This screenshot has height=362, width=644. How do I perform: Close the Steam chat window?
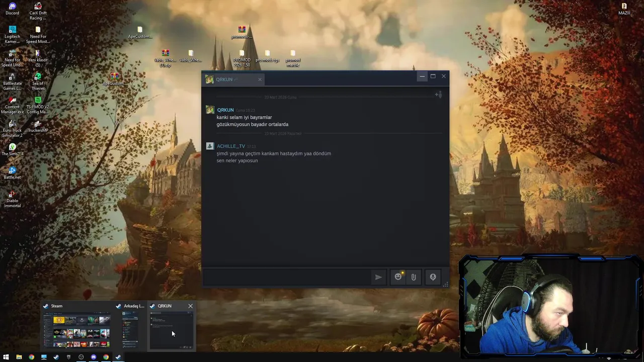pos(443,76)
